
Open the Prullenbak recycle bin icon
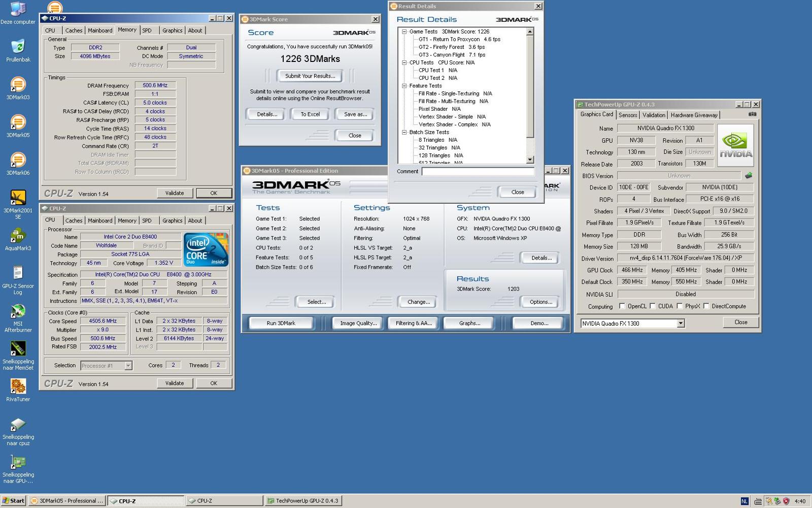tap(18, 50)
